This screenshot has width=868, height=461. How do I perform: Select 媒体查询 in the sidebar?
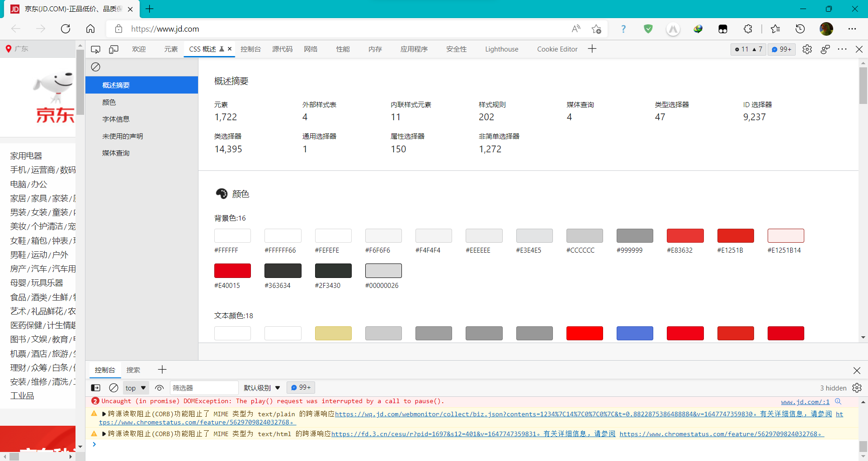(142, 153)
